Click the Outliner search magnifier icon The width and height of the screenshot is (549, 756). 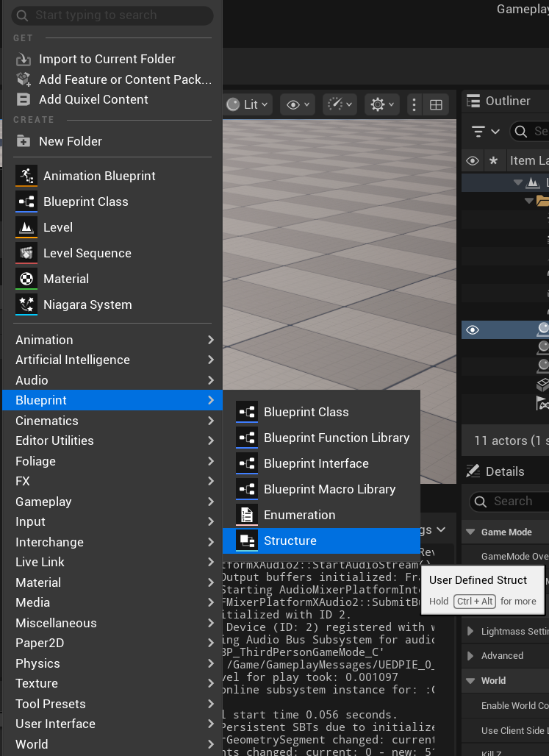pos(520,131)
